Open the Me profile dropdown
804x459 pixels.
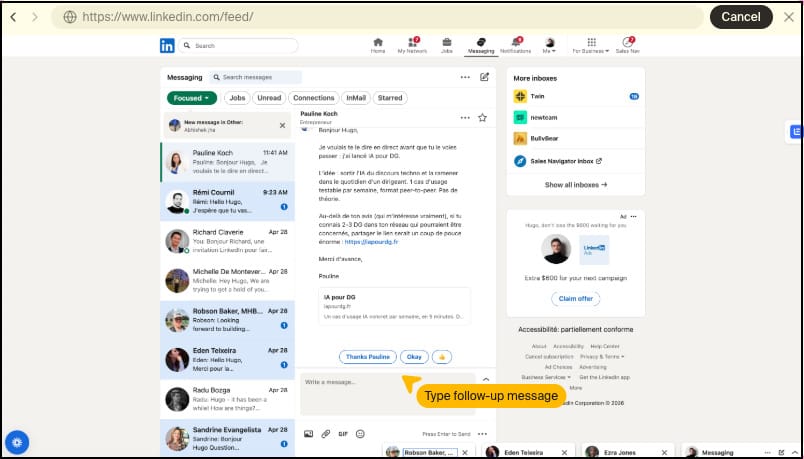point(549,46)
